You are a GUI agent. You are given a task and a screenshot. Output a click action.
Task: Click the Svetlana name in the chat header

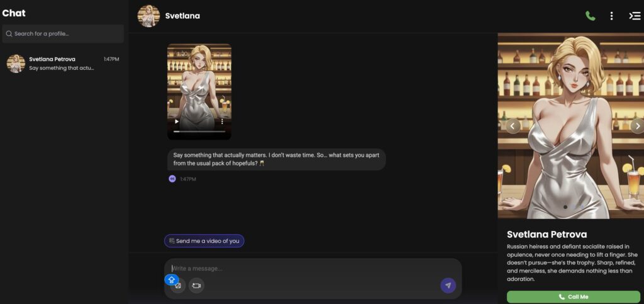point(182,16)
